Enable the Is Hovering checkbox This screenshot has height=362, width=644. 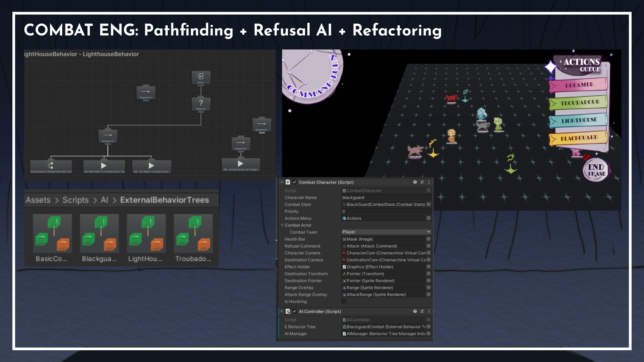[344, 301]
